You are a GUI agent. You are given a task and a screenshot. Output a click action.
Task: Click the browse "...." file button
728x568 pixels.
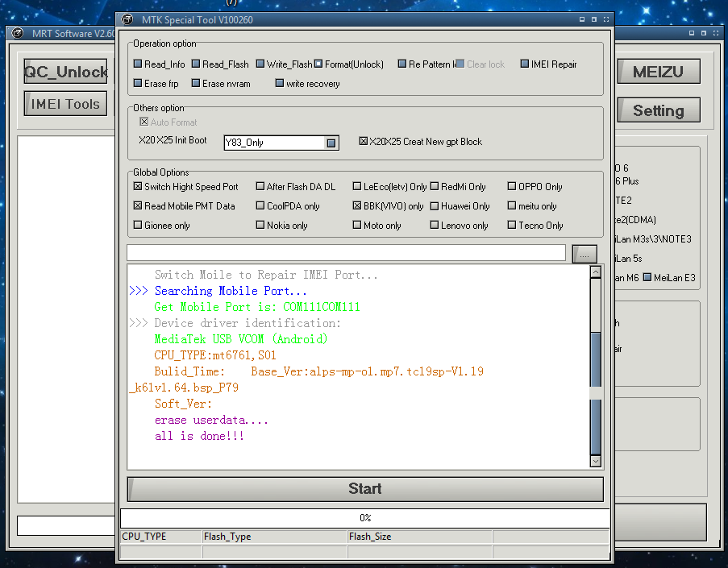coord(584,255)
